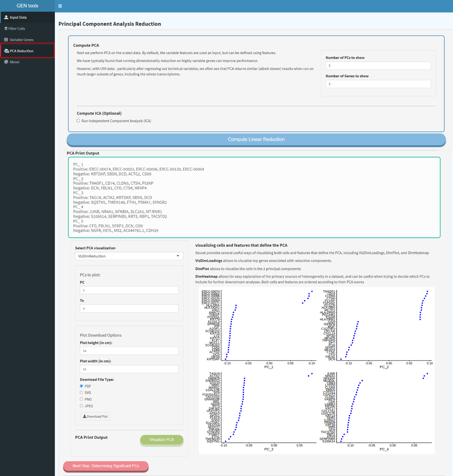Click the @ icon beside About

click(6, 62)
